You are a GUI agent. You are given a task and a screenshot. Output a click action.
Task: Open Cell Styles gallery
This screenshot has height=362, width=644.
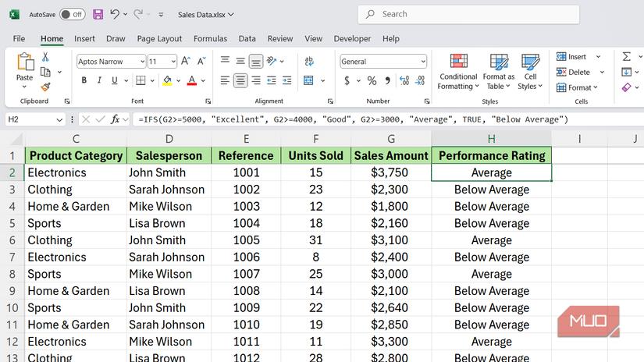coord(530,72)
